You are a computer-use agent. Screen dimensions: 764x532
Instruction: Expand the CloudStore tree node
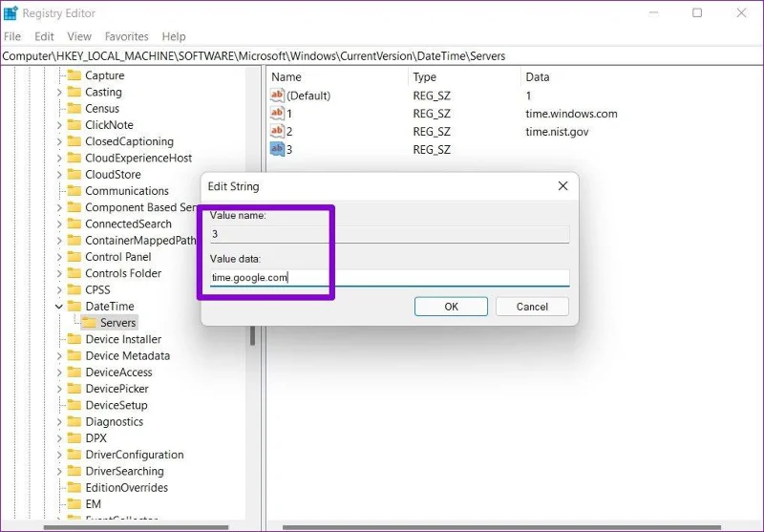[x=59, y=175]
